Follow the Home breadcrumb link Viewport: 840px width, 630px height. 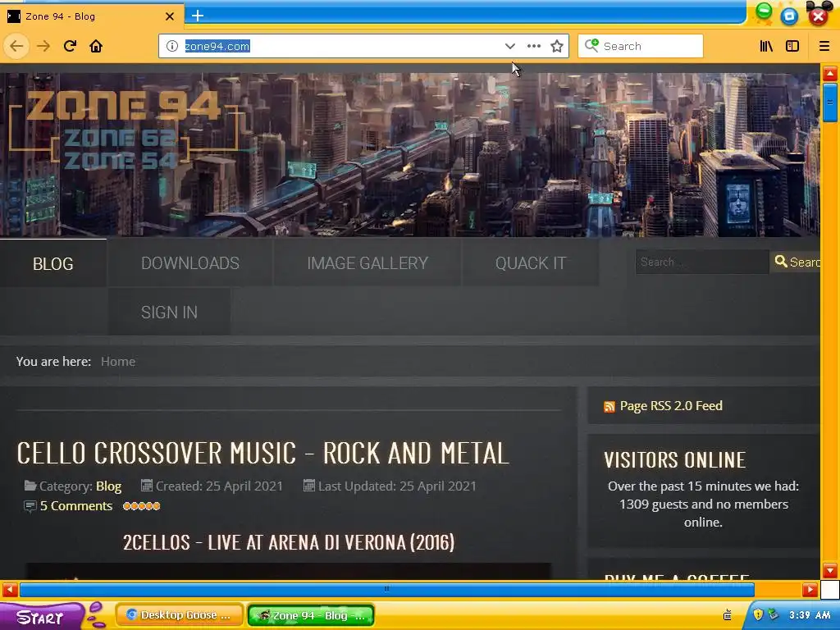118,362
